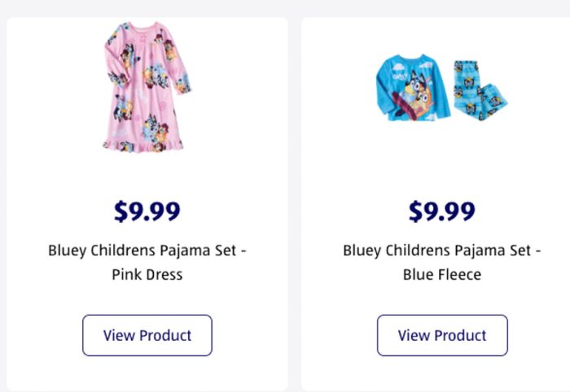Screen dimensions: 570x392
Task: Click the dollar sign on the Pink Dress price
Action: click(121, 211)
